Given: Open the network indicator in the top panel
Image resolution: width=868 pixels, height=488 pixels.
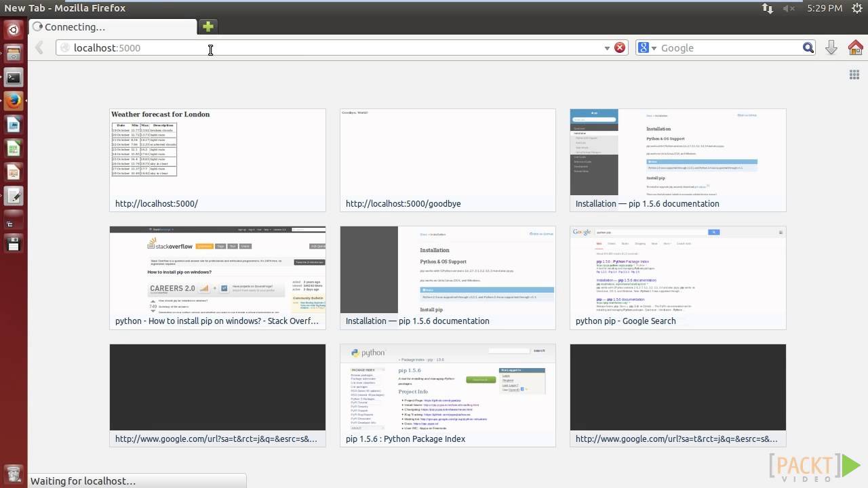Looking at the screenshot, I should pos(767,8).
